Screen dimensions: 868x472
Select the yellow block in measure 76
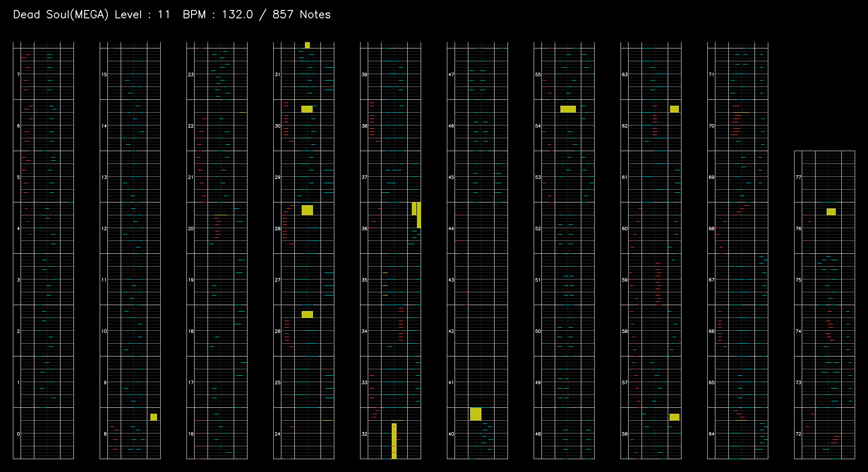(831, 212)
